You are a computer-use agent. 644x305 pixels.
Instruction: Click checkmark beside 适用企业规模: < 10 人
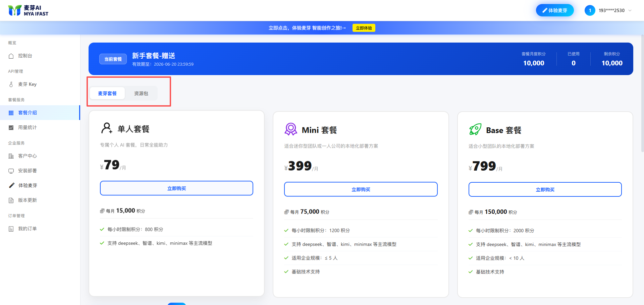tap(471, 258)
